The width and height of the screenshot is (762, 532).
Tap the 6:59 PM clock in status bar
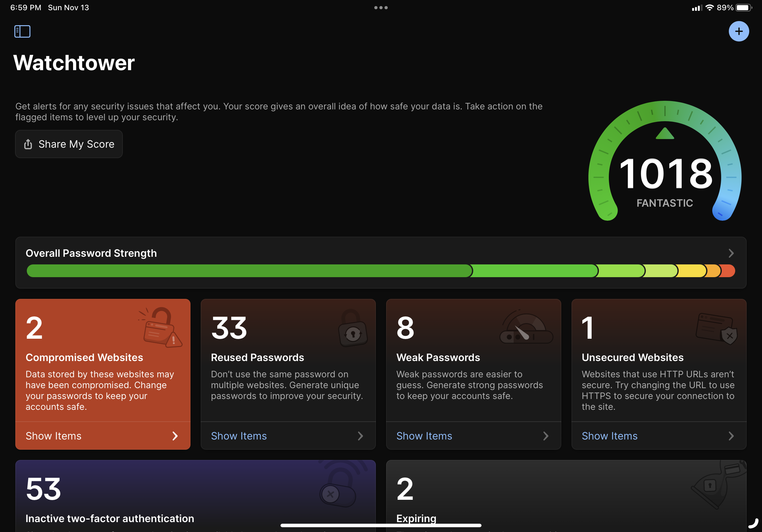26,8
